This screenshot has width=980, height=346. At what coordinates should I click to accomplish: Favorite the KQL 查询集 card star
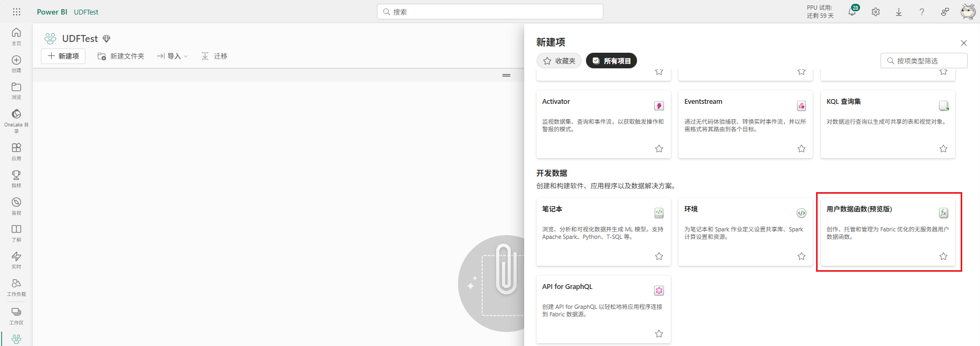point(943,149)
